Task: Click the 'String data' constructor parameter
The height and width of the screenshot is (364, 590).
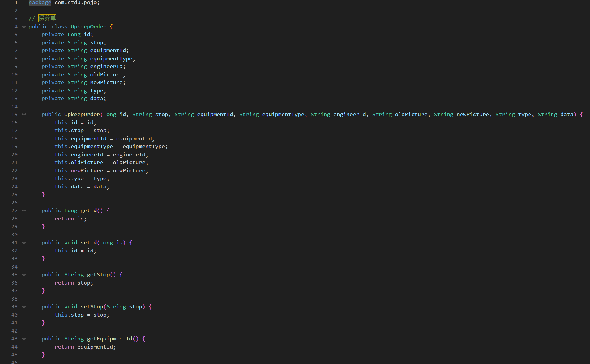Action: click(x=555, y=115)
